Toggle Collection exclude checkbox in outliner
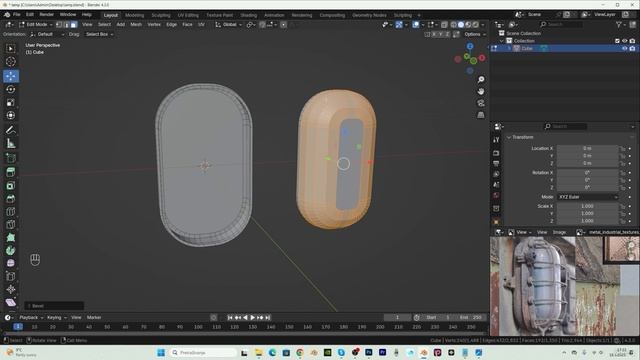640x360 pixels. pos(617,41)
